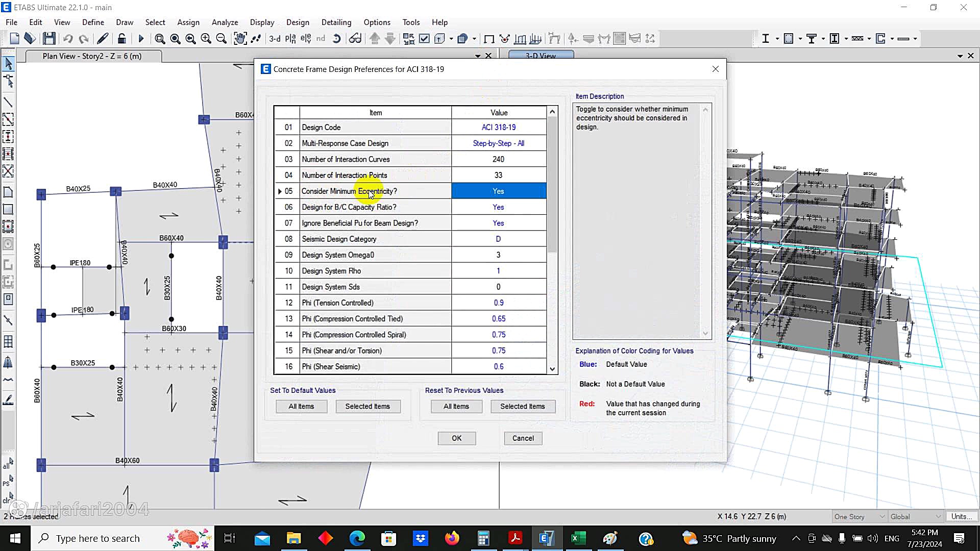Click the New Model icon in toolbar
980x551 pixels.
(x=14, y=39)
